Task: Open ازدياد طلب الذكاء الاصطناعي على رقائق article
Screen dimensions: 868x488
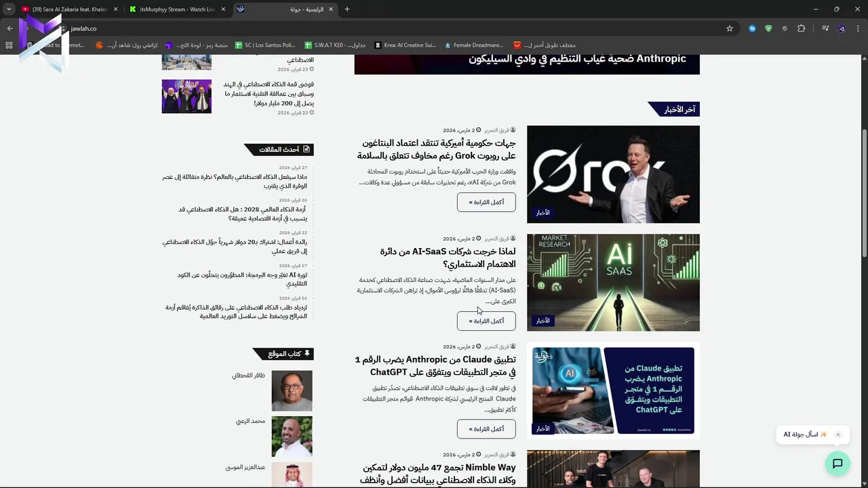Action: [x=236, y=312]
